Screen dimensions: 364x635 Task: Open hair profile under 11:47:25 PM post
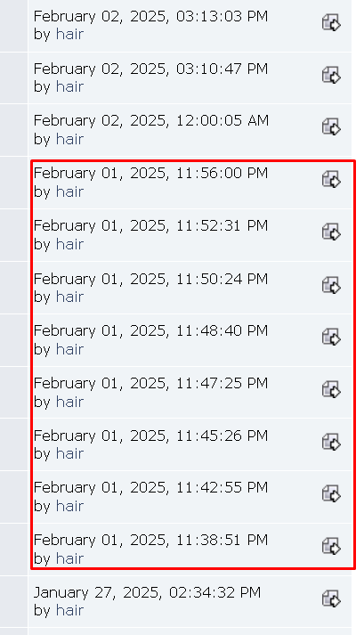tap(69, 402)
